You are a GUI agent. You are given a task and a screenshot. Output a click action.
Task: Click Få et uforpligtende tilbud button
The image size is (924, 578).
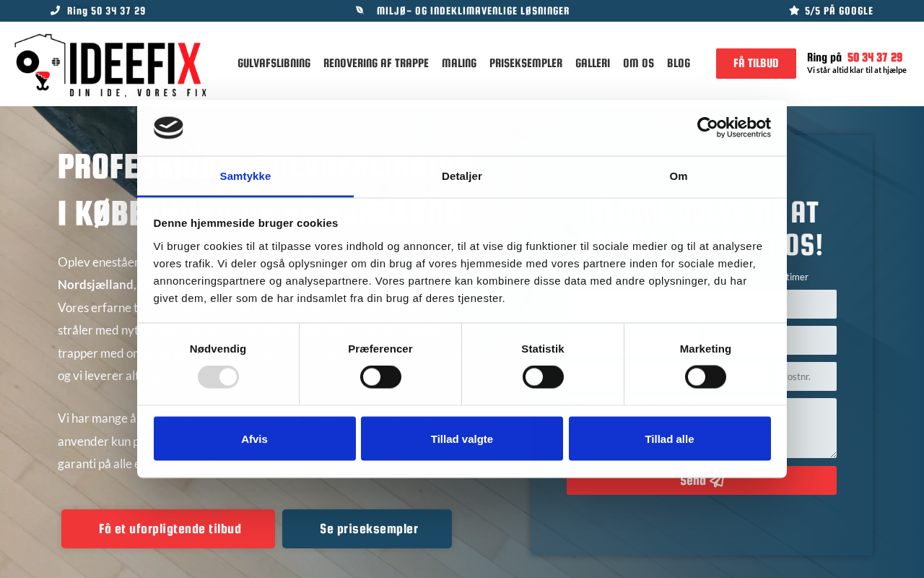168,529
